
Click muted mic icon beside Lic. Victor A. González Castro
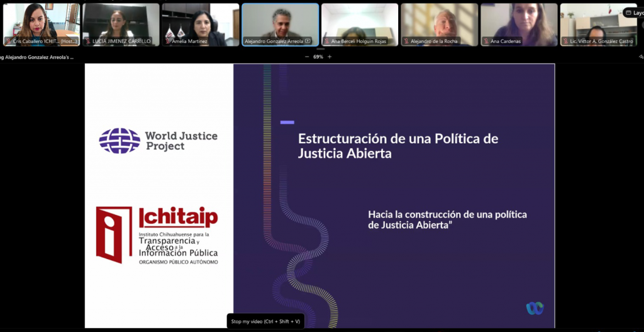[x=565, y=41]
